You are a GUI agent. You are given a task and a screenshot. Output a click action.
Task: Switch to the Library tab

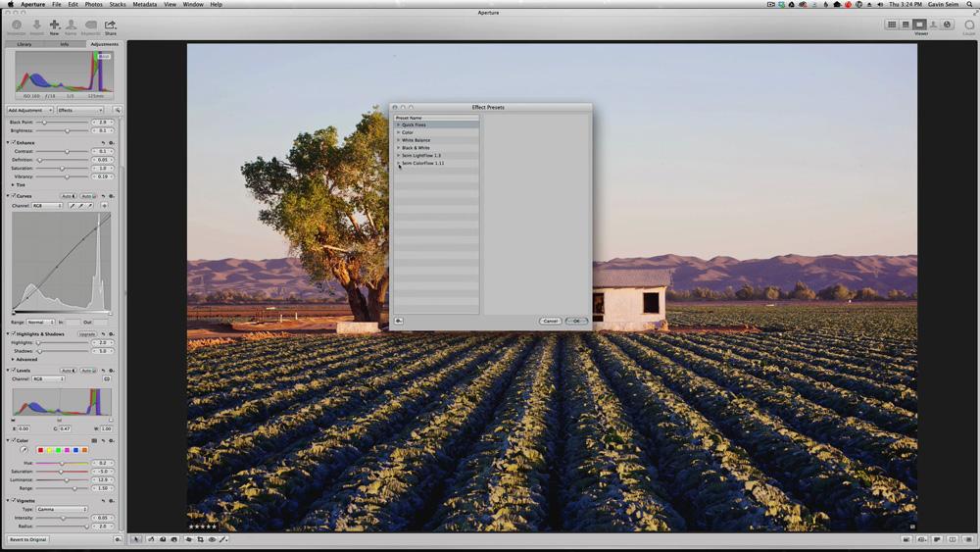(24, 44)
